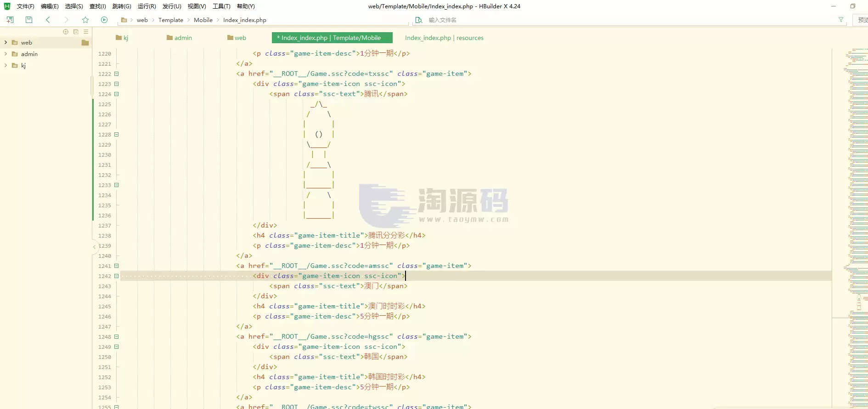The width and height of the screenshot is (868, 409).
Task: Bookmark with the star icon
Action: click(x=85, y=20)
